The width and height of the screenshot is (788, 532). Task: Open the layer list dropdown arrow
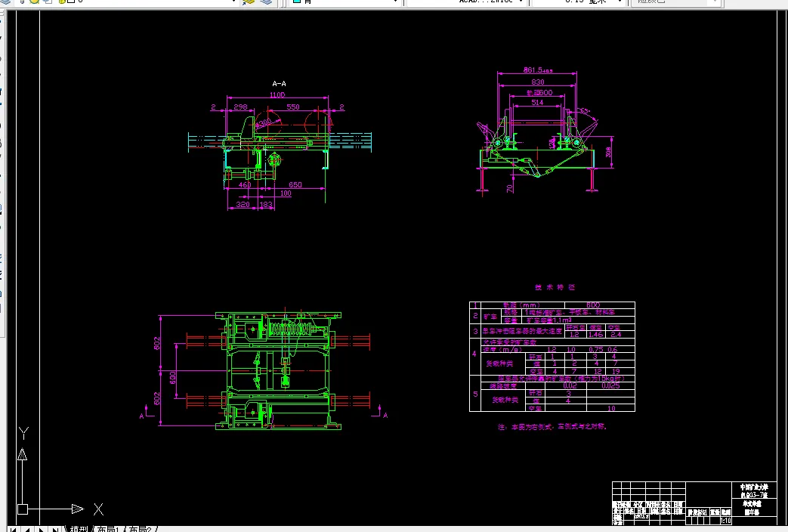click(233, 2)
